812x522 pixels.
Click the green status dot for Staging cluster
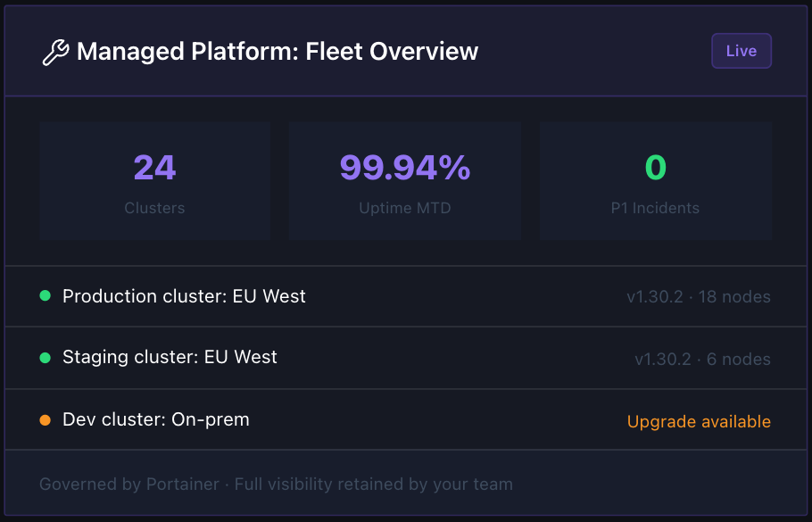click(45, 358)
